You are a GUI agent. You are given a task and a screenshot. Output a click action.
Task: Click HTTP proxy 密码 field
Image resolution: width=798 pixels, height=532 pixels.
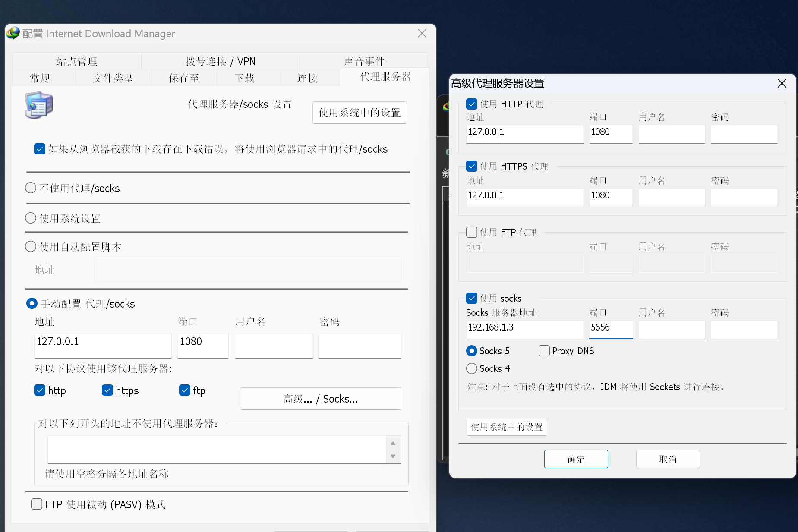pos(744,134)
